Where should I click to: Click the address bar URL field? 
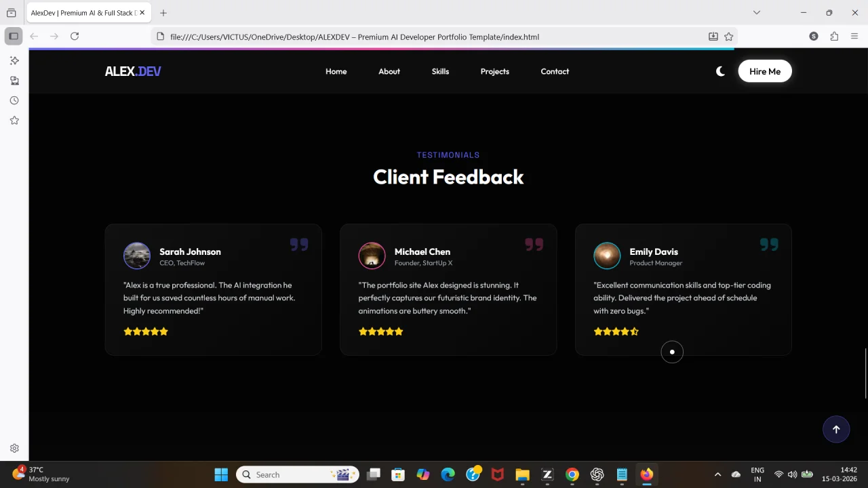(x=434, y=37)
